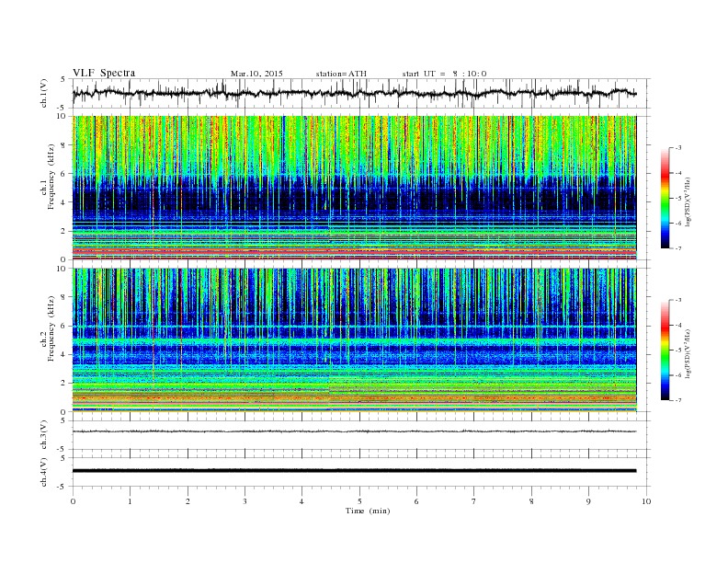Image resolution: width=728 pixels, height=563 pixels.
Task: Select the "Mar.10, 2015" date text
Action: tap(256, 74)
